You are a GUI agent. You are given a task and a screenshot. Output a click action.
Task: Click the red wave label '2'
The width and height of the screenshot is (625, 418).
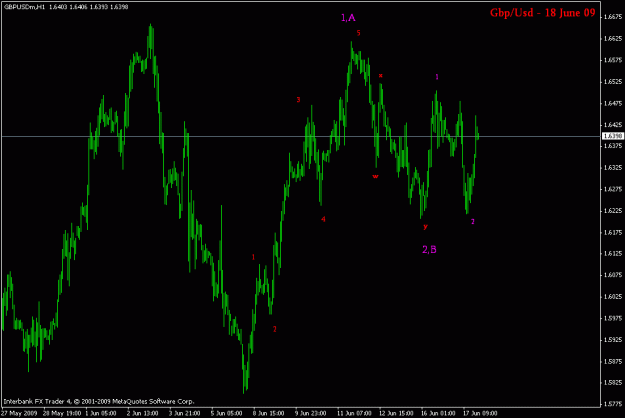[275, 329]
